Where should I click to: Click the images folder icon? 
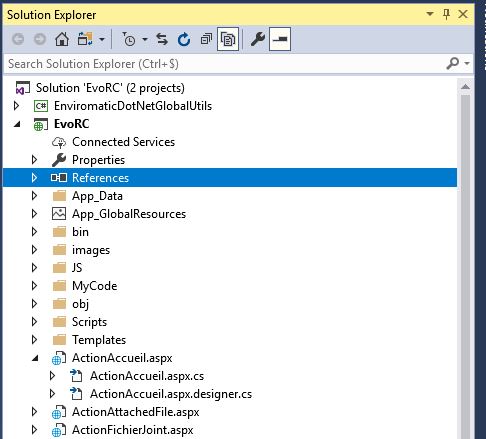[x=59, y=250]
